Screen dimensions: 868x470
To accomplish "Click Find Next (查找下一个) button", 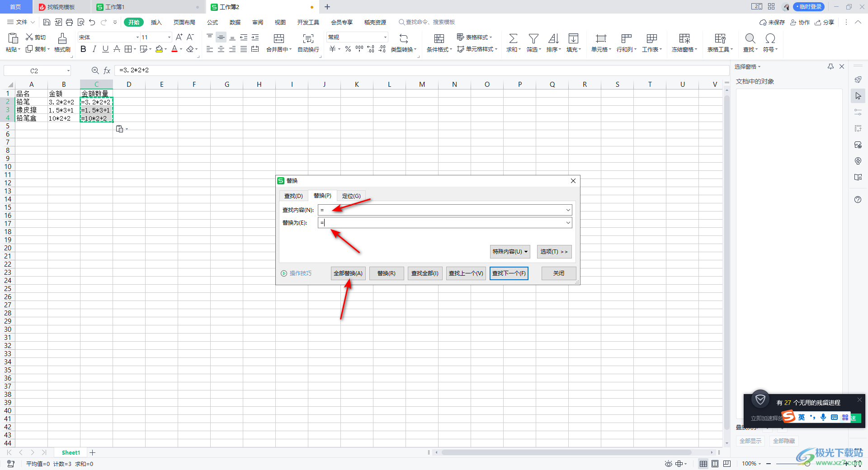I will click(x=509, y=273).
